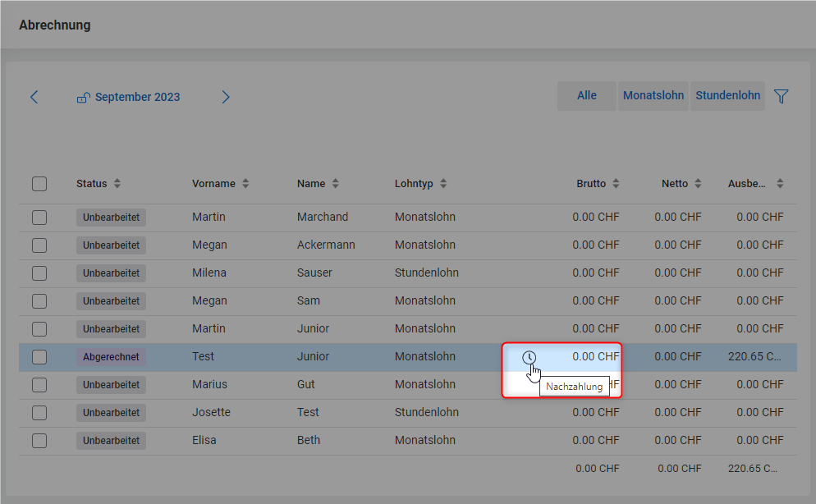816x504 pixels.
Task: Go to previous month arrow
Action: 34,97
